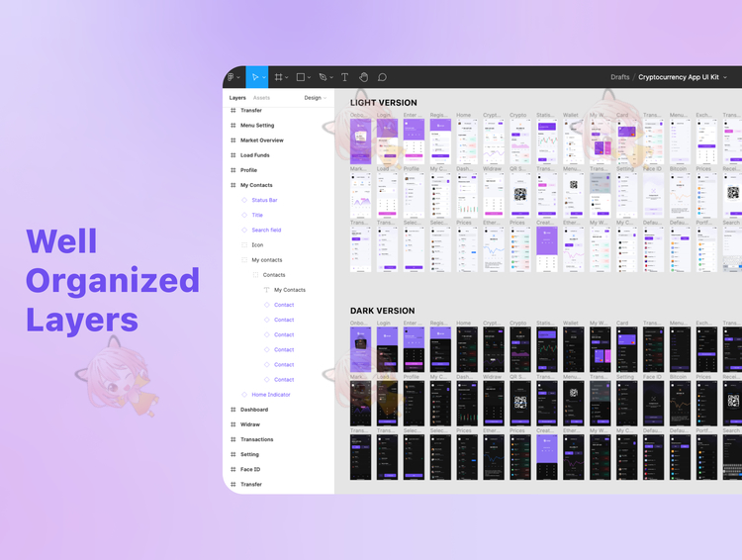Click component icon beside Title layer
742x560 pixels.
244,215
